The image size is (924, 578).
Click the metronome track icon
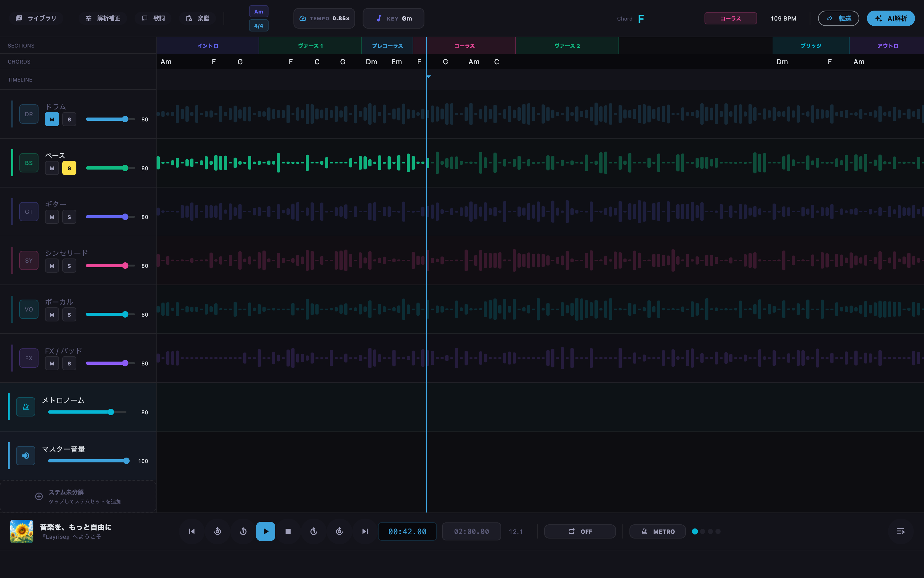click(x=26, y=407)
